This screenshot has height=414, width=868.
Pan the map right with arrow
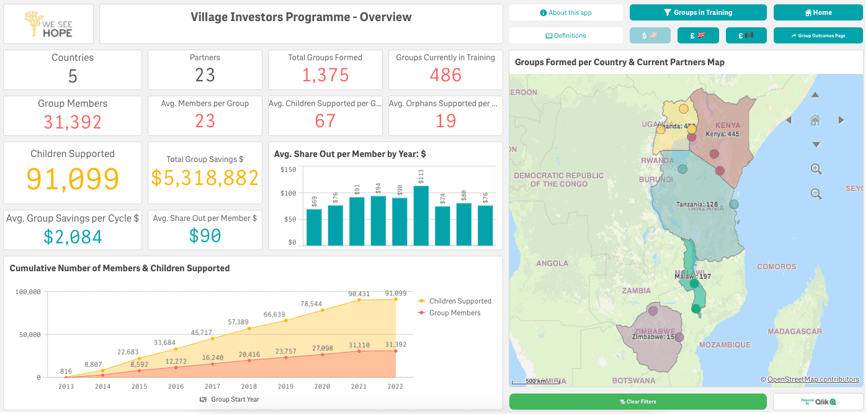point(841,120)
